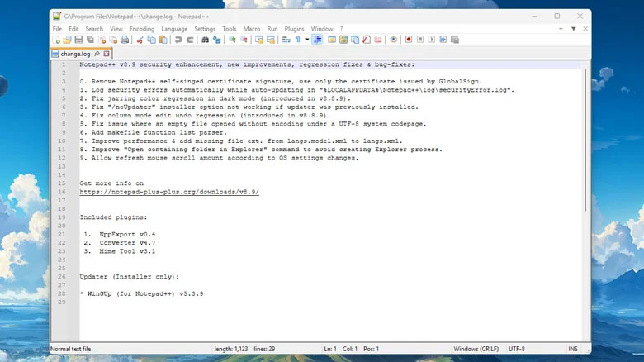The image size is (644, 362).
Task: Toggle Word wrap in the toolbar
Action: [x=286, y=40]
